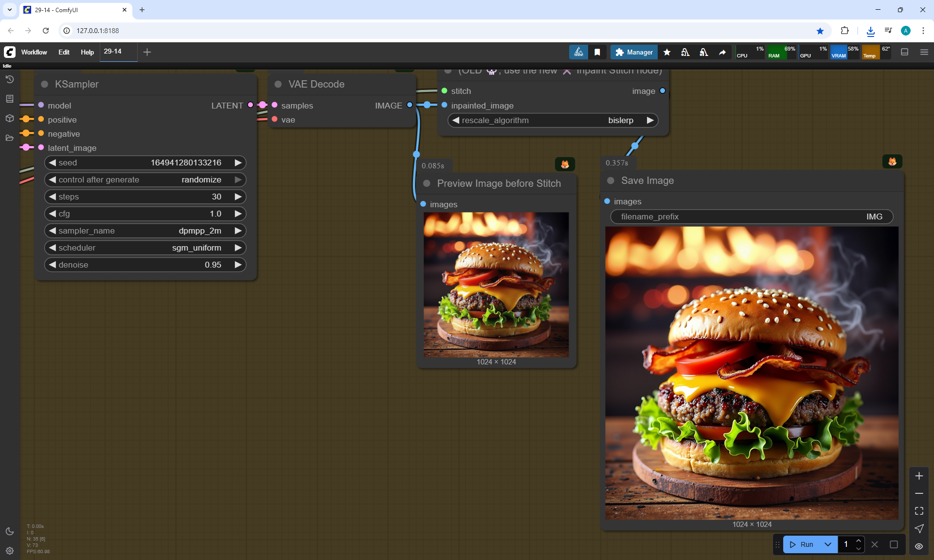
Task: Toggle the KSampler node collapse dot
Action: (44, 84)
